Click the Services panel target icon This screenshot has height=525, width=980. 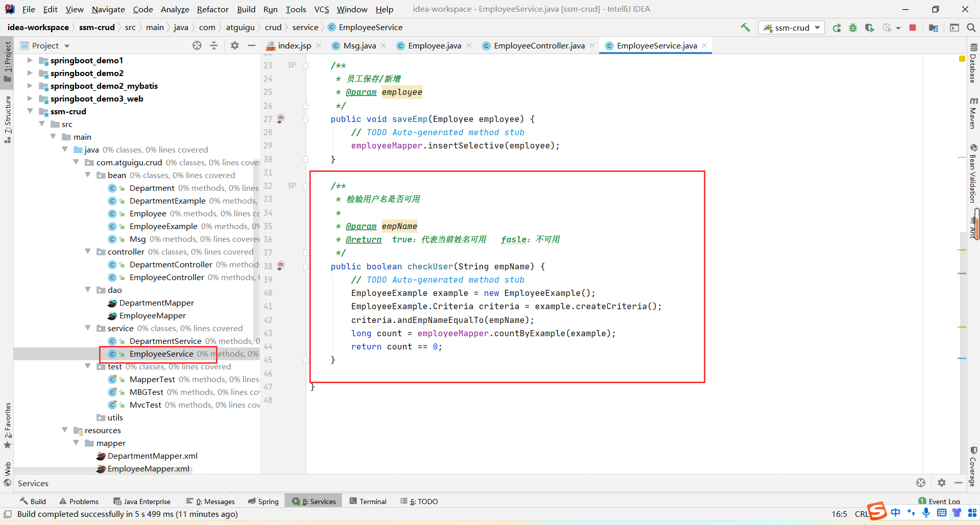[921, 483]
